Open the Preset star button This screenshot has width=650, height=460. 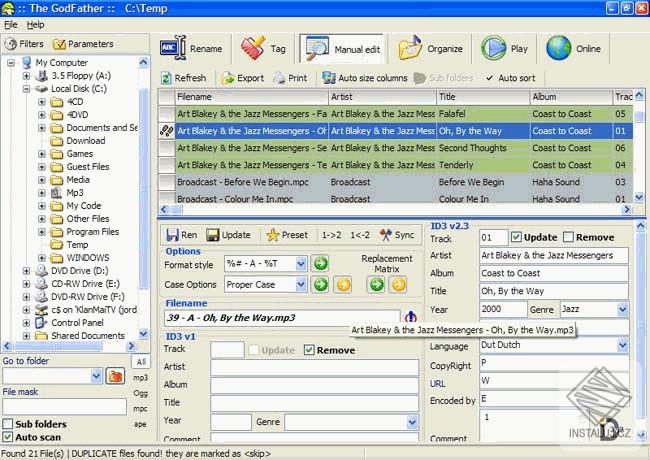287,235
